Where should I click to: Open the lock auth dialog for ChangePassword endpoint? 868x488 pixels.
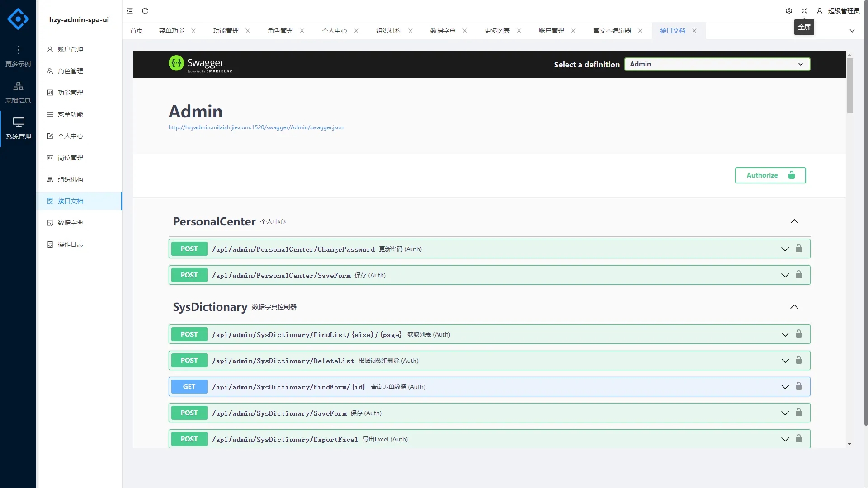(x=799, y=249)
